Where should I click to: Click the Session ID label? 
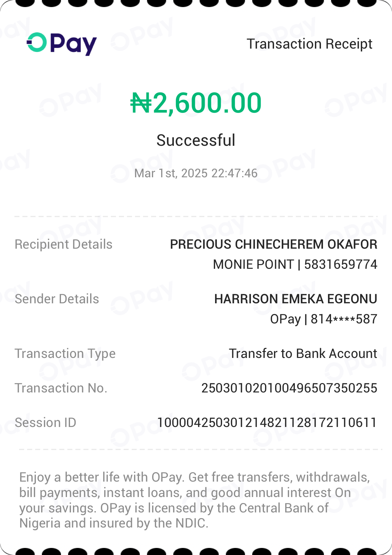(46, 423)
